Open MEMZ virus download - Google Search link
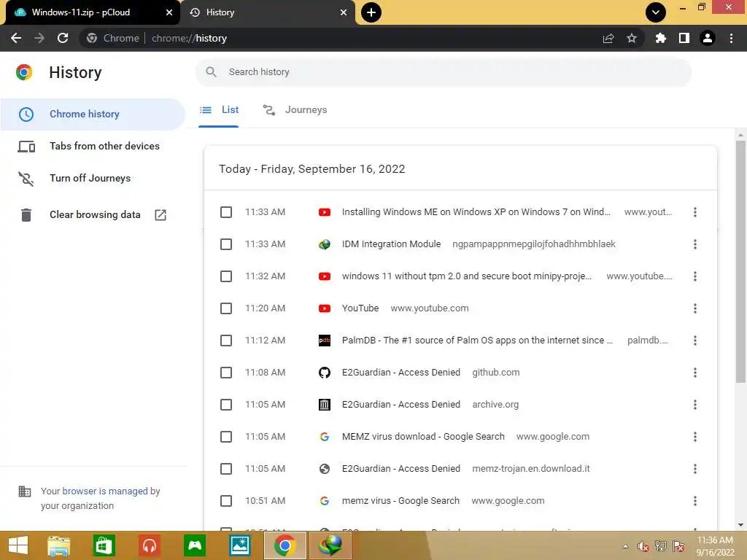This screenshot has height=560, width=747. [x=423, y=437]
